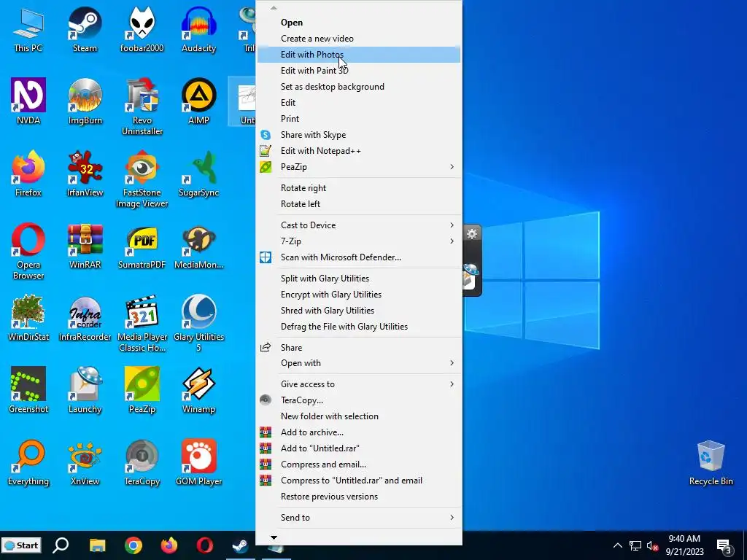
Task: Select the XnView desktop icon
Action: (x=85, y=463)
